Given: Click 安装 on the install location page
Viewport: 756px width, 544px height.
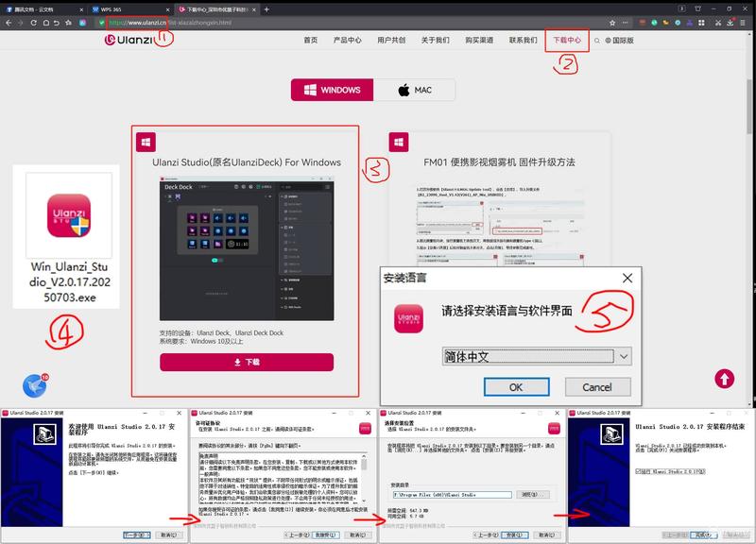Looking at the screenshot, I should [x=515, y=535].
